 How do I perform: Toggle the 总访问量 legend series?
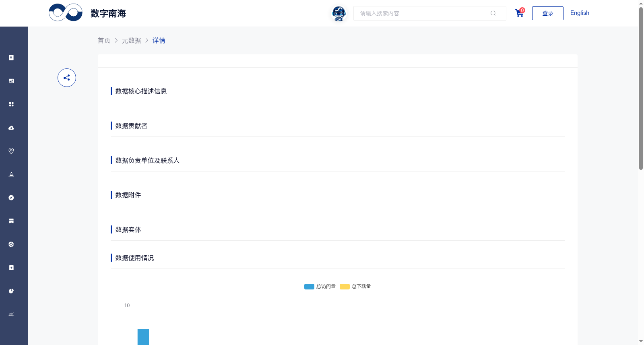320,287
